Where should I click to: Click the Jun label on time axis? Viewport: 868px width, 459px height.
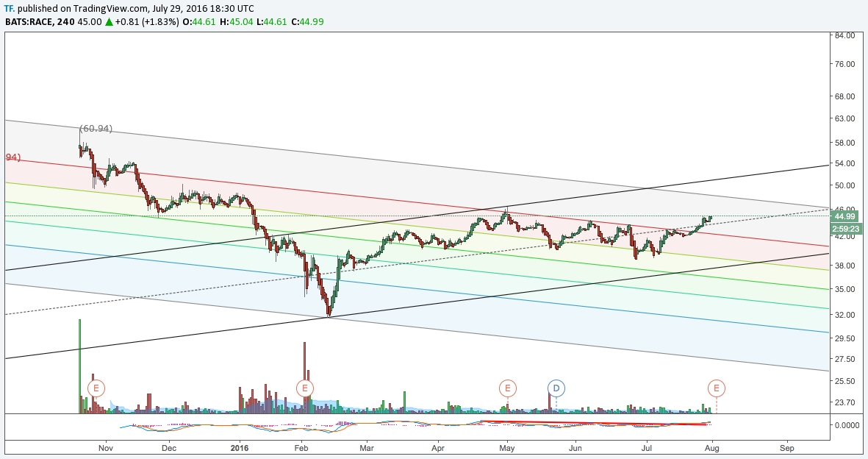pyautogui.click(x=575, y=448)
